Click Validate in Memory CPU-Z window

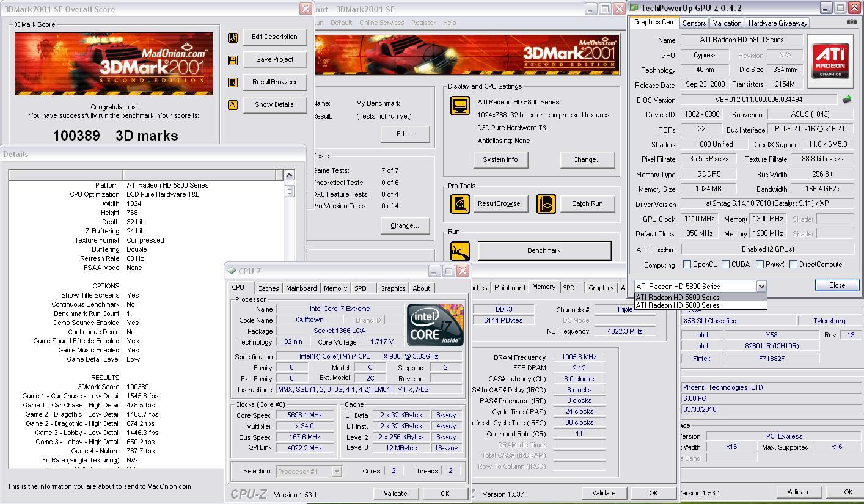[x=604, y=493]
